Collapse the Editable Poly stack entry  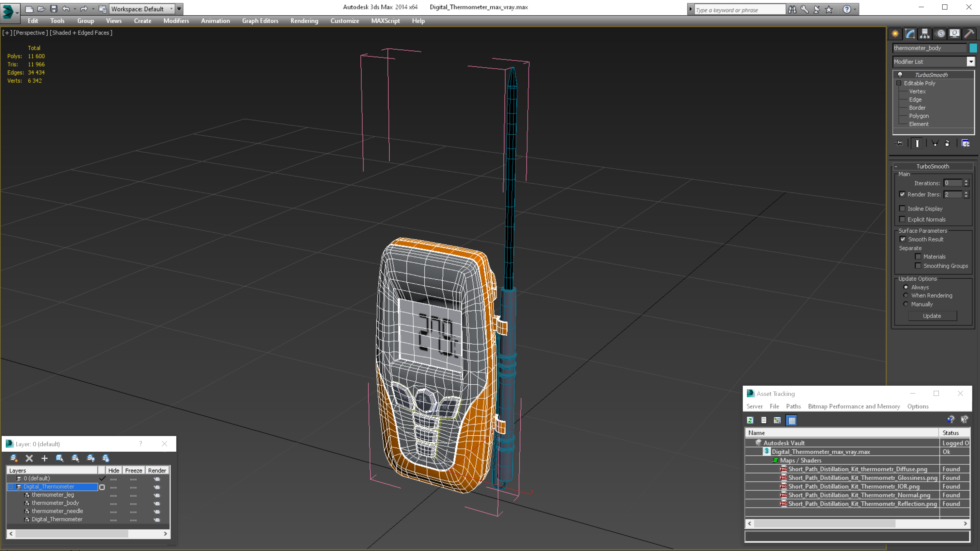(x=899, y=83)
